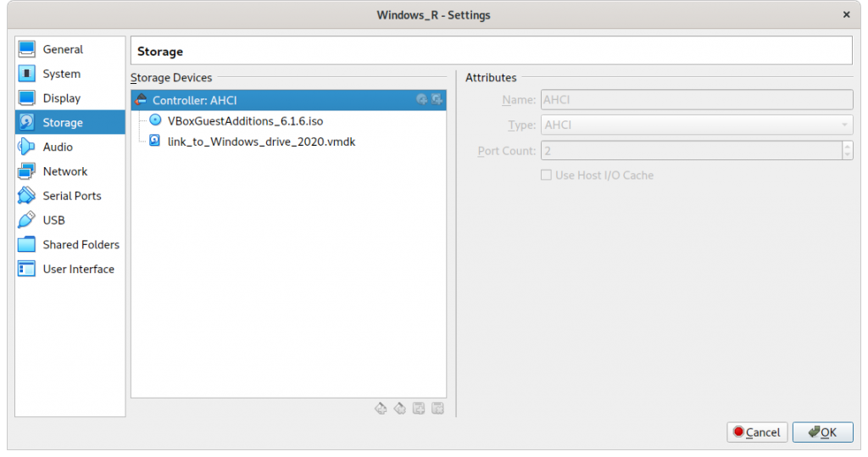Go to the Display settings category
Viewport: 868px width, 457px height.
[x=70, y=98]
